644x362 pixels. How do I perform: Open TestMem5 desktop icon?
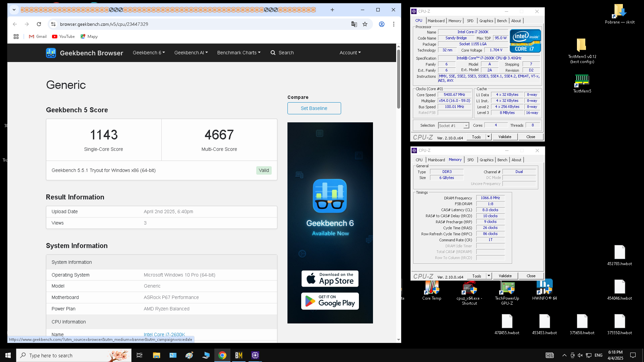click(x=582, y=83)
